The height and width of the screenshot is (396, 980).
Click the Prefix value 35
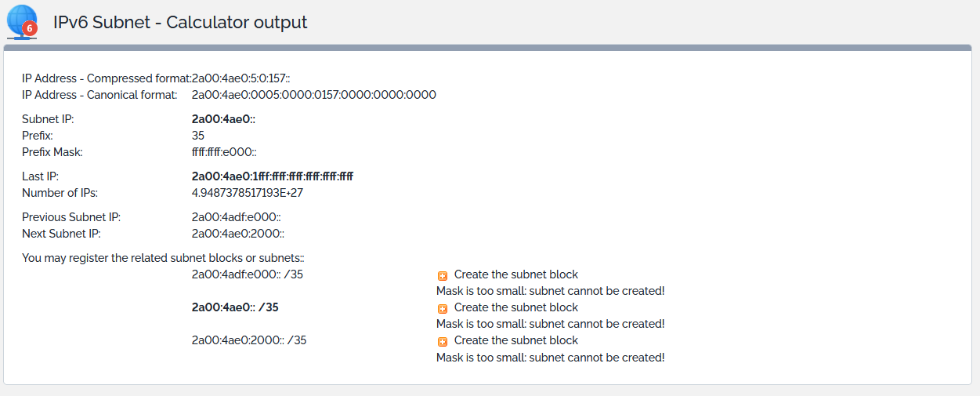[198, 136]
